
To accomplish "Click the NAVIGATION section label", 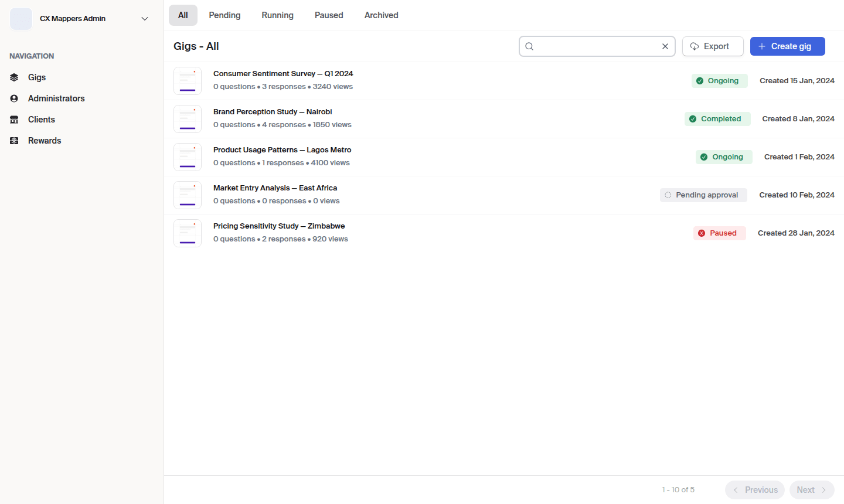I will point(32,56).
